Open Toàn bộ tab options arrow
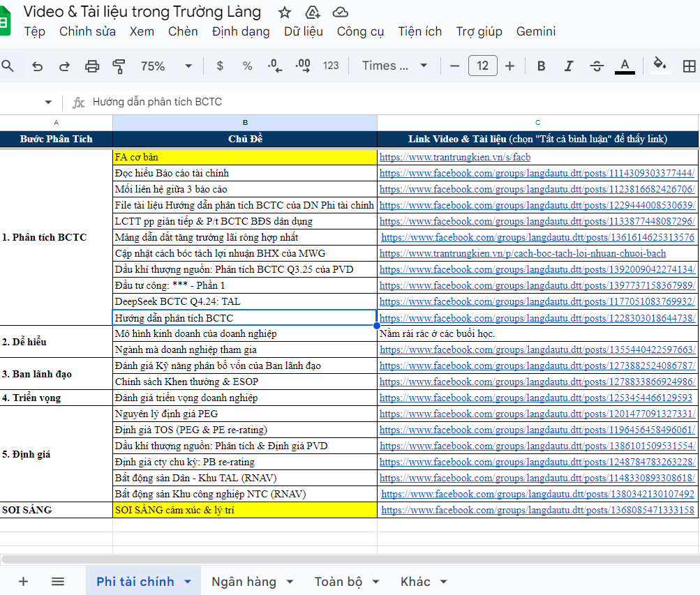The image size is (700, 595). (x=376, y=582)
